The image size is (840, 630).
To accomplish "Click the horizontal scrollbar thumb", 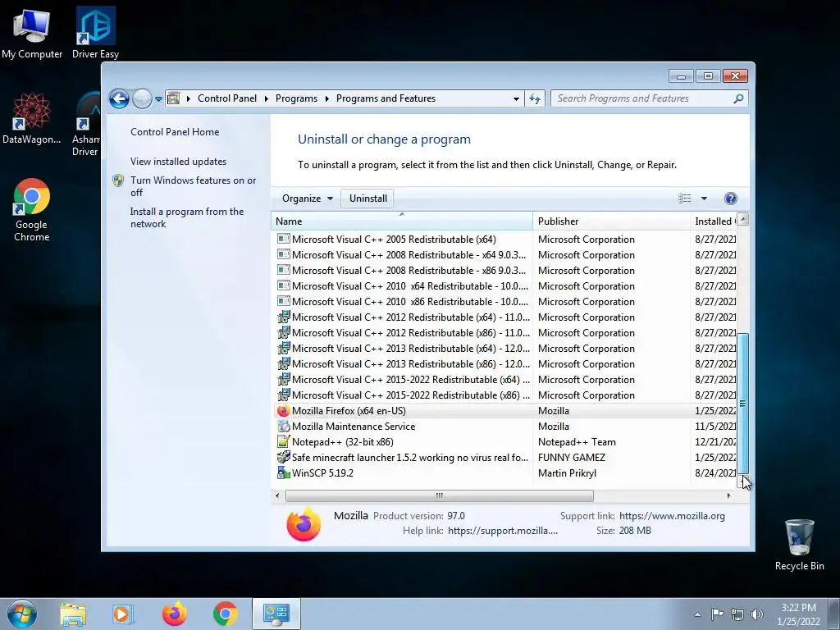I will [440, 496].
